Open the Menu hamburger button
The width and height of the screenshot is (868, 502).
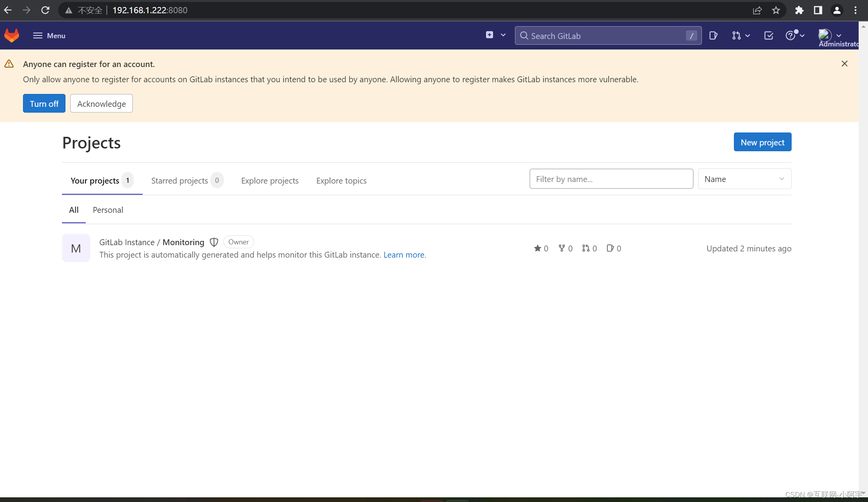(49, 35)
